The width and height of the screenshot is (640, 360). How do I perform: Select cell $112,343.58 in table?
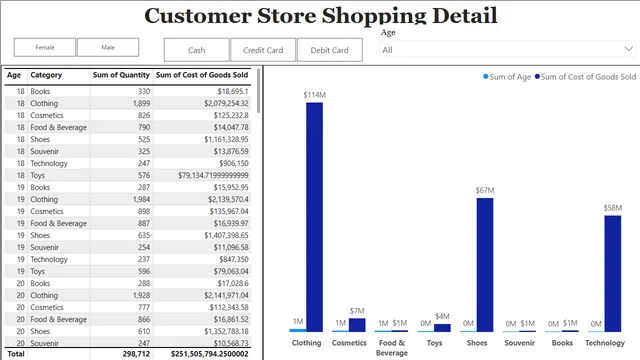coord(229,307)
